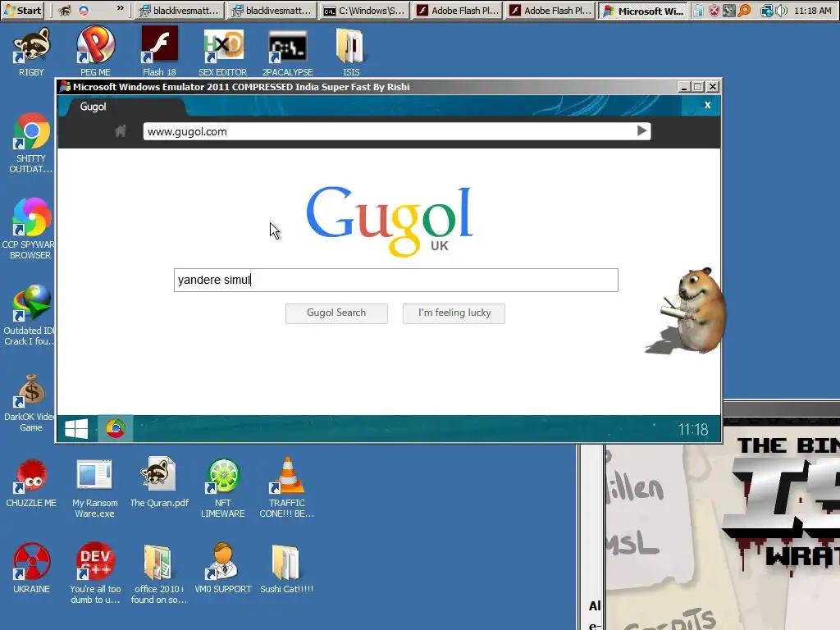Click the raccoon quick launch icon

pos(65,10)
